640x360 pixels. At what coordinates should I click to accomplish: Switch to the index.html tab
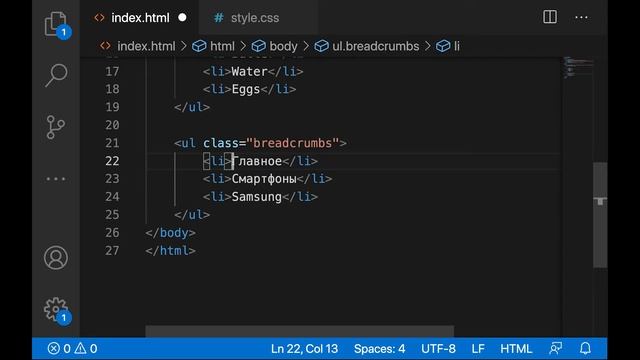click(140, 18)
